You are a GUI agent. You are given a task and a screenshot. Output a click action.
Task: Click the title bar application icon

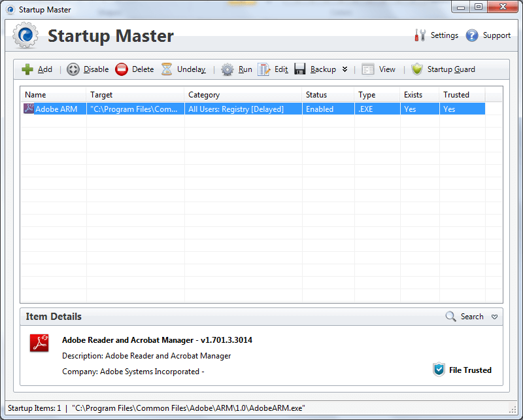(10, 10)
